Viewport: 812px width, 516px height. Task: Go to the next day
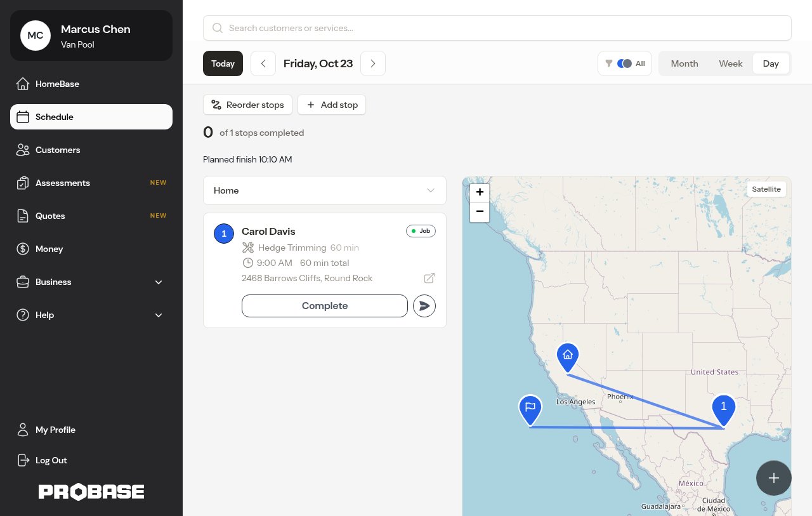pyautogui.click(x=373, y=63)
